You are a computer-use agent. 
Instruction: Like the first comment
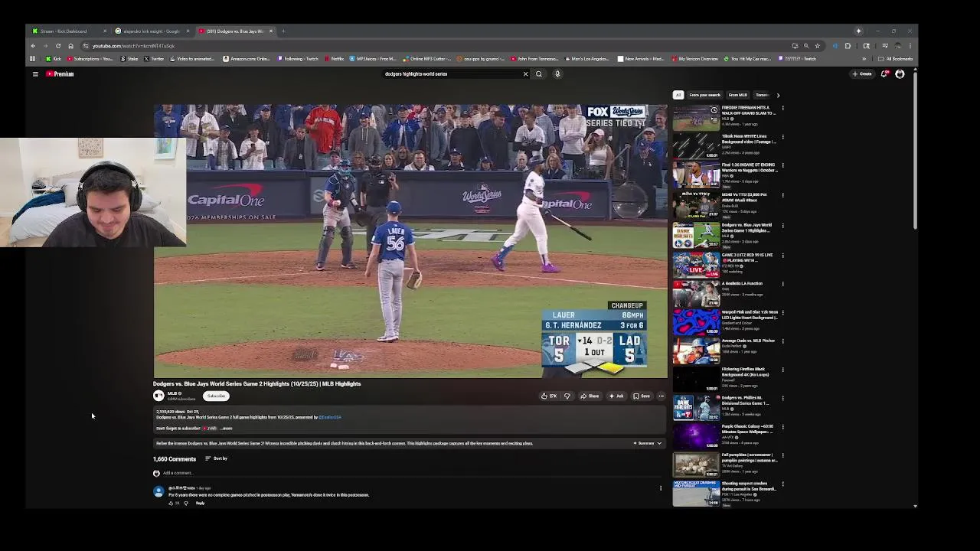click(171, 503)
